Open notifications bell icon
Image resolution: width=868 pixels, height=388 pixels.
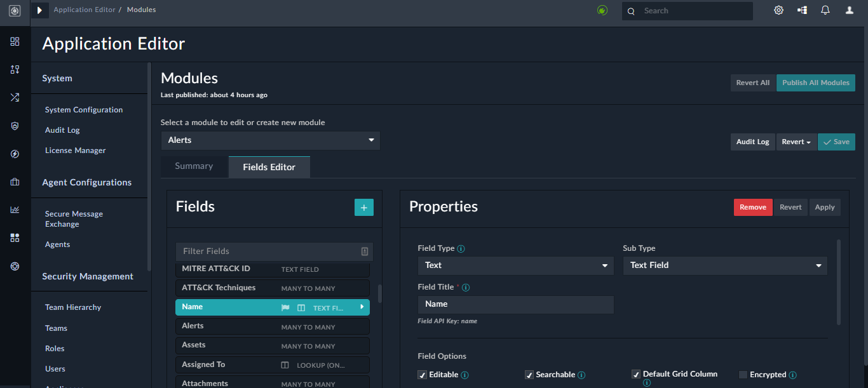point(825,10)
